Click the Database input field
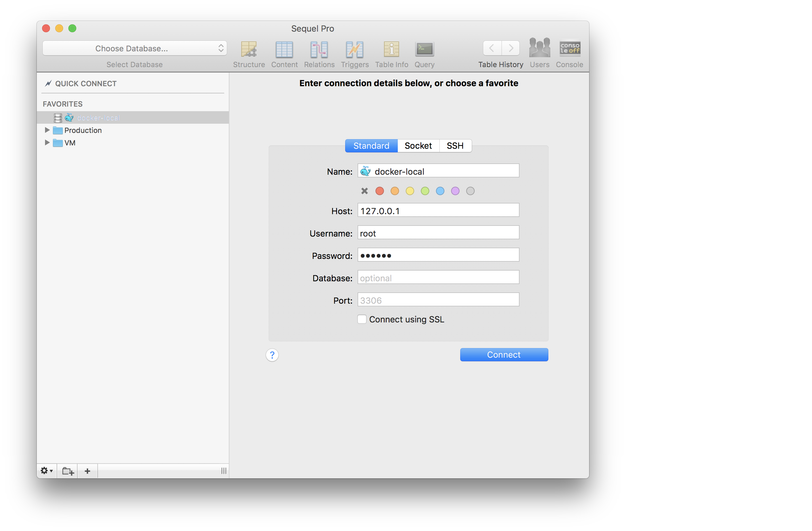Screen dimensions: 812x531 point(439,277)
